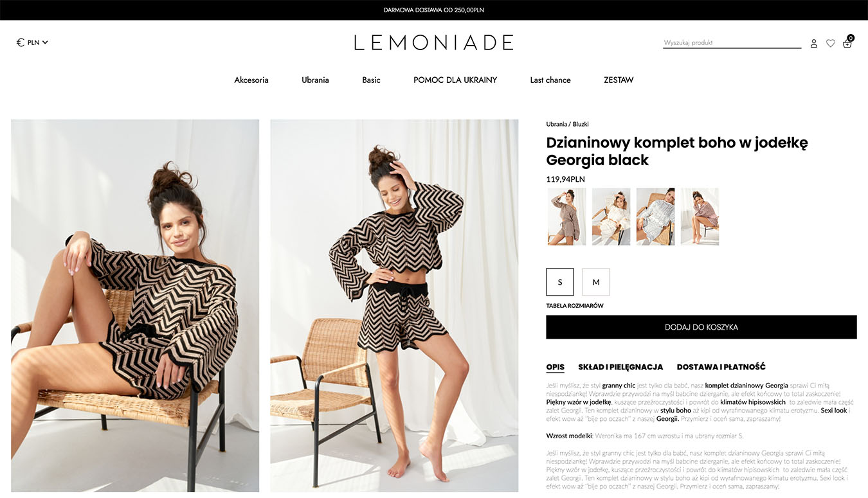
Task: Open the seated model product photo
Action: (135, 306)
